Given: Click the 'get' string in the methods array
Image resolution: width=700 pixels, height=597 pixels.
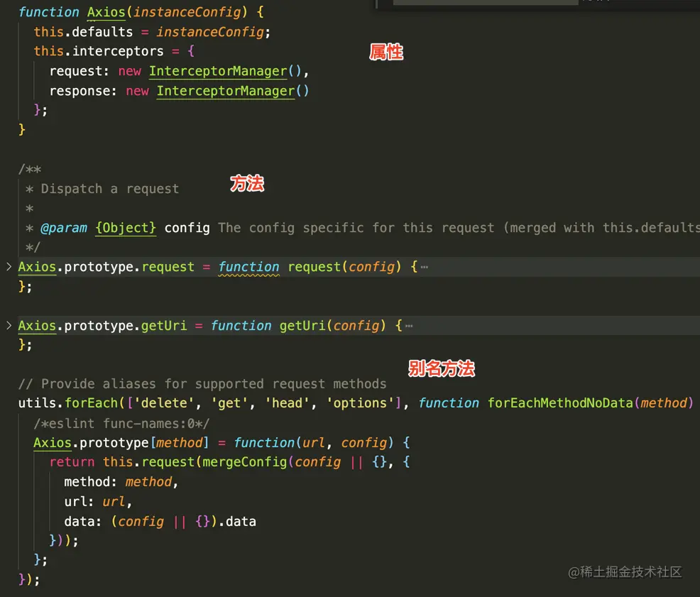Looking at the screenshot, I should (229, 403).
